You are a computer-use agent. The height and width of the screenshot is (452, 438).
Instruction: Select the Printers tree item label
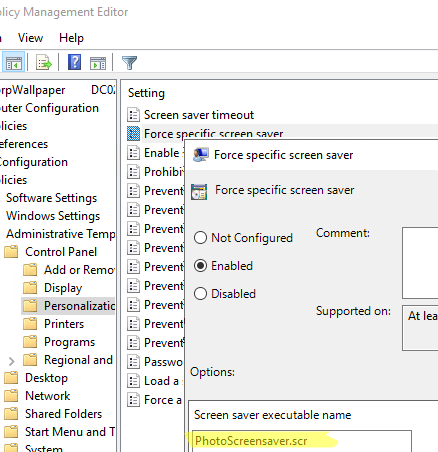coord(64,324)
